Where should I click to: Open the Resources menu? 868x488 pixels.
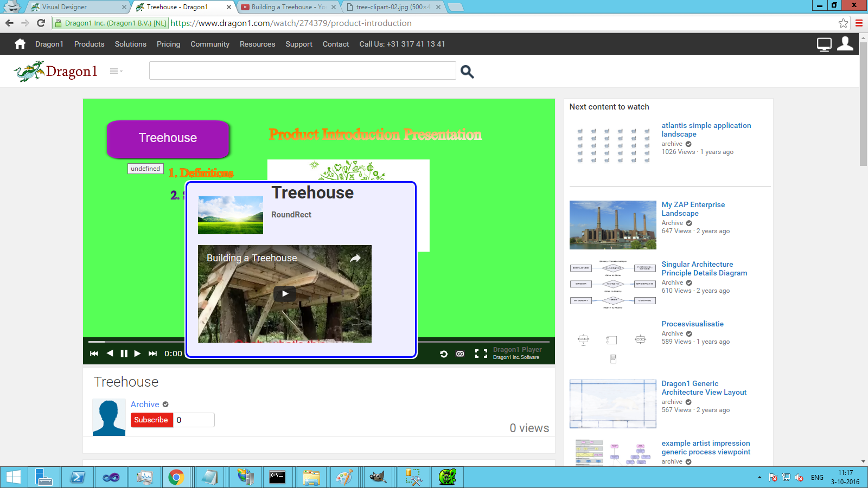(x=258, y=44)
